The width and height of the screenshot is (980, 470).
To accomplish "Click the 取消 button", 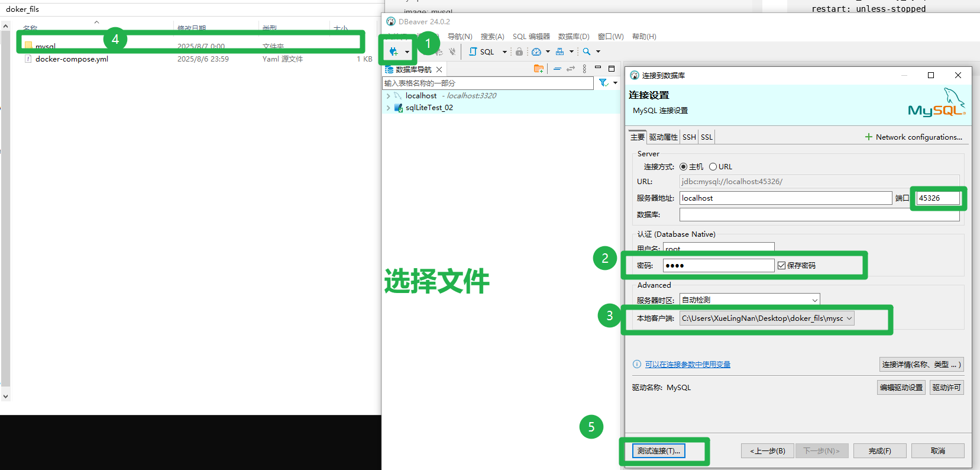I will [x=937, y=451].
